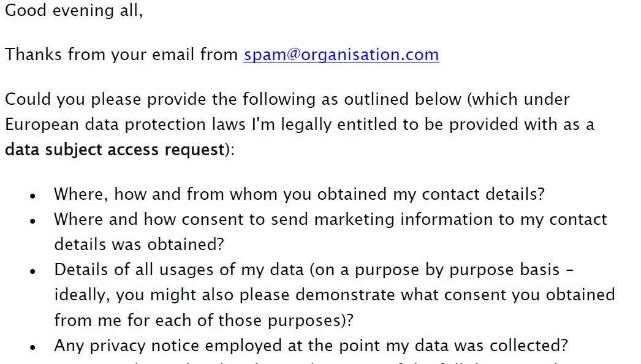Click the 'European data protection laws' line
Viewport: 641px width, 364px height.
[x=299, y=125]
